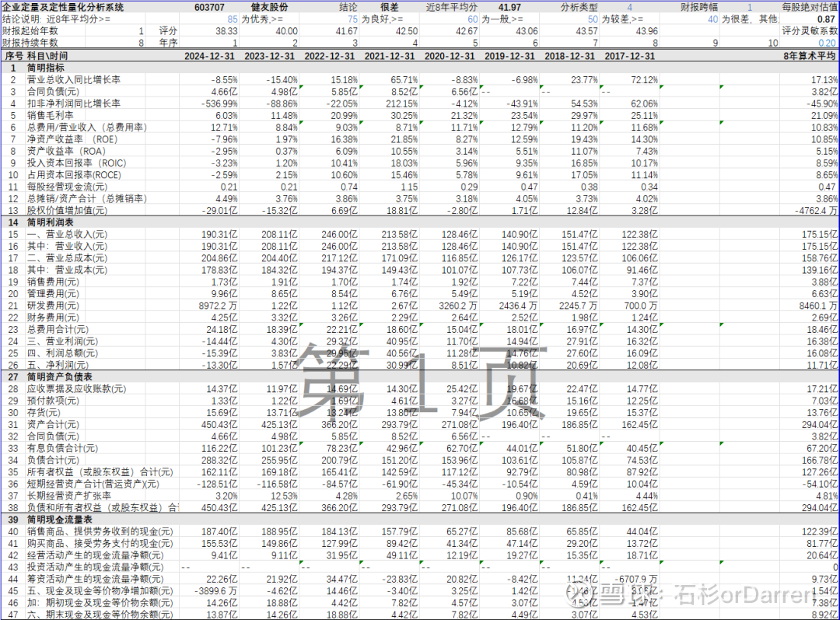Click the blue score sensitivity value 0.20
This screenshot has width=840, height=620.
click(827, 43)
